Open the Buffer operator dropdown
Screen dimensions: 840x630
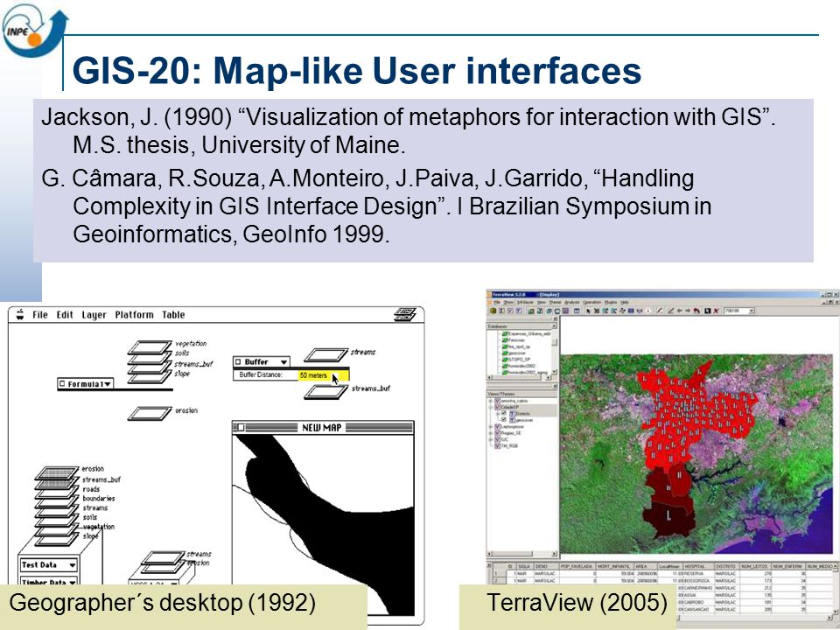click(x=283, y=362)
